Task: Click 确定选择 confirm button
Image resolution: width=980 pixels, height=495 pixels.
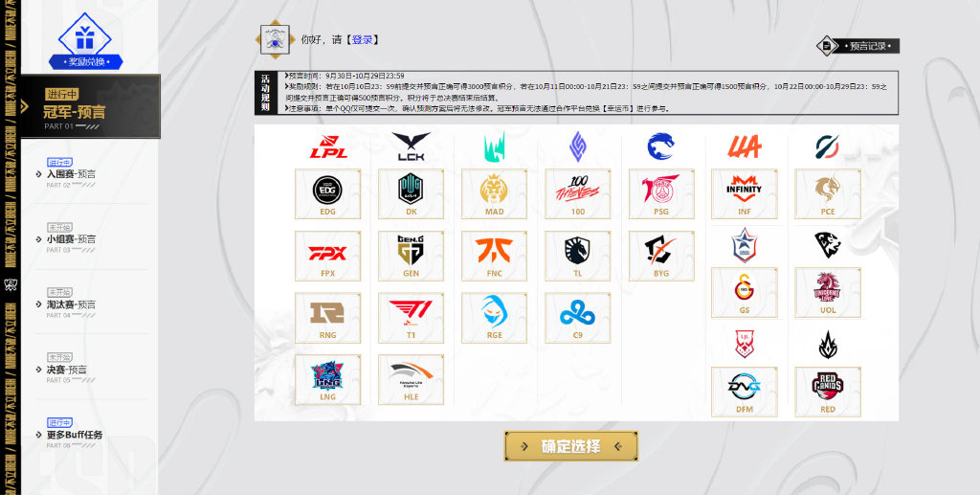Action: (571, 446)
